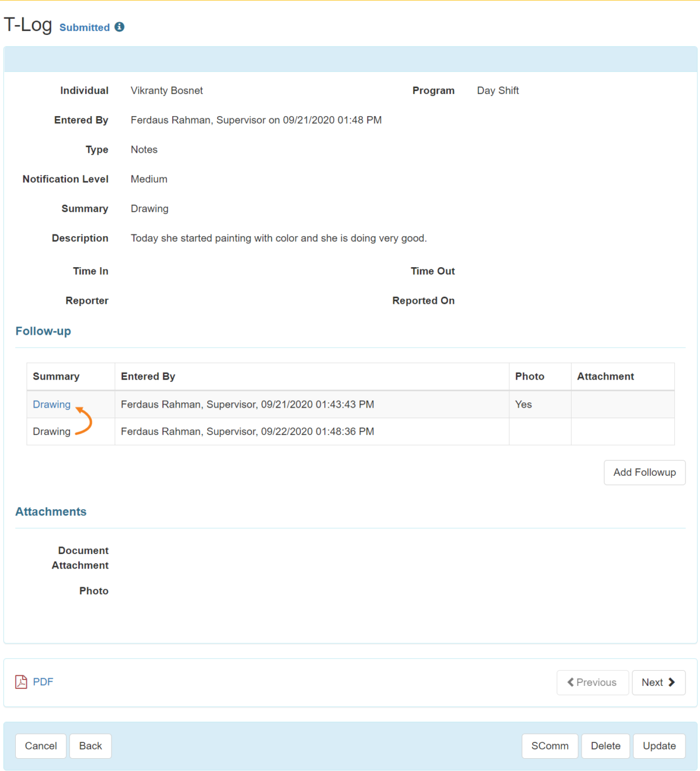Cancel editing this T-Log
The width and height of the screenshot is (700, 771).
[40, 745]
